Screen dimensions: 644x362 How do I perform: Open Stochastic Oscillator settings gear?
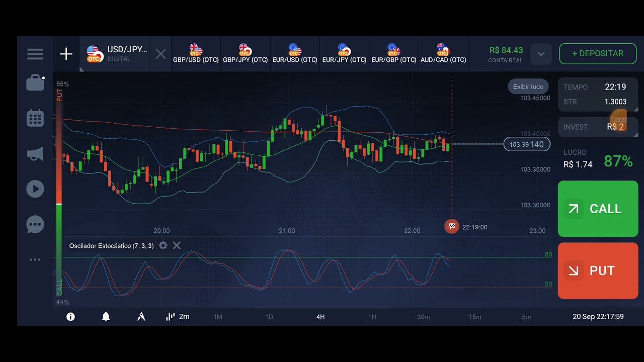coord(163,245)
